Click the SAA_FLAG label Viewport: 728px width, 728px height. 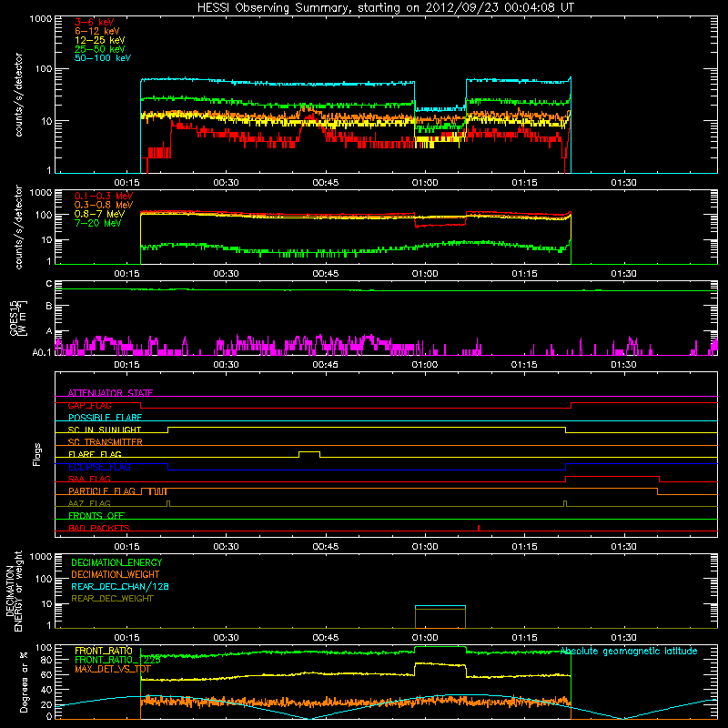pos(89,479)
